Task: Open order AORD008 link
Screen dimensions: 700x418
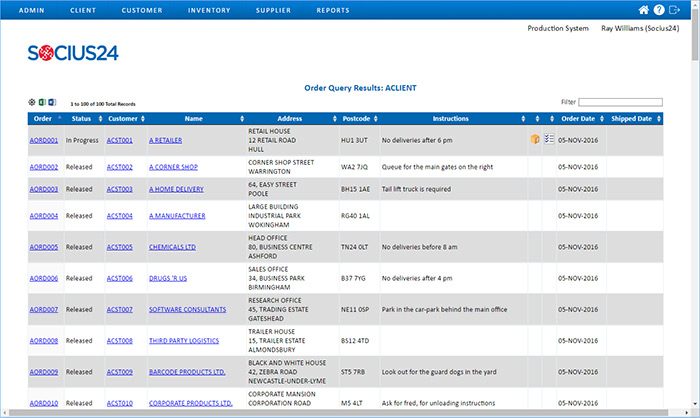Action: 44,341
